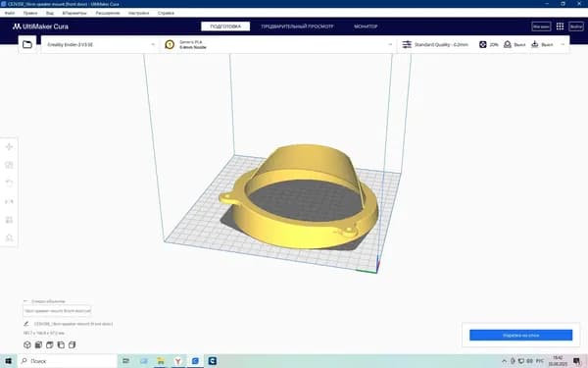Open the Параметры menu
This screenshot has width=588, height=368.
(74, 13)
